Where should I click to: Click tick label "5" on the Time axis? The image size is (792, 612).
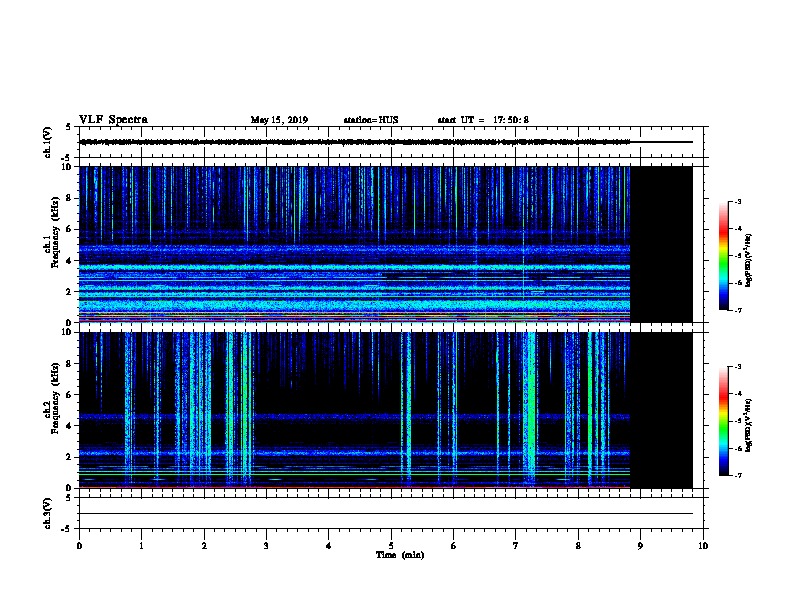click(x=391, y=546)
